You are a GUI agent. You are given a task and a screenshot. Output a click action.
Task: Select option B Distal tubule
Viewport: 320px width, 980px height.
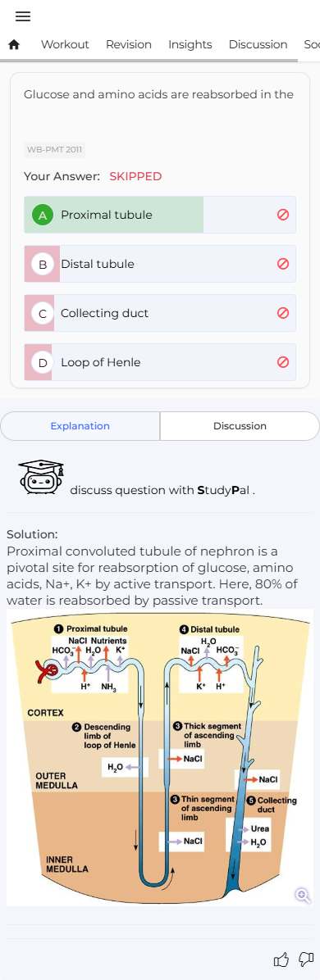[160, 264]
